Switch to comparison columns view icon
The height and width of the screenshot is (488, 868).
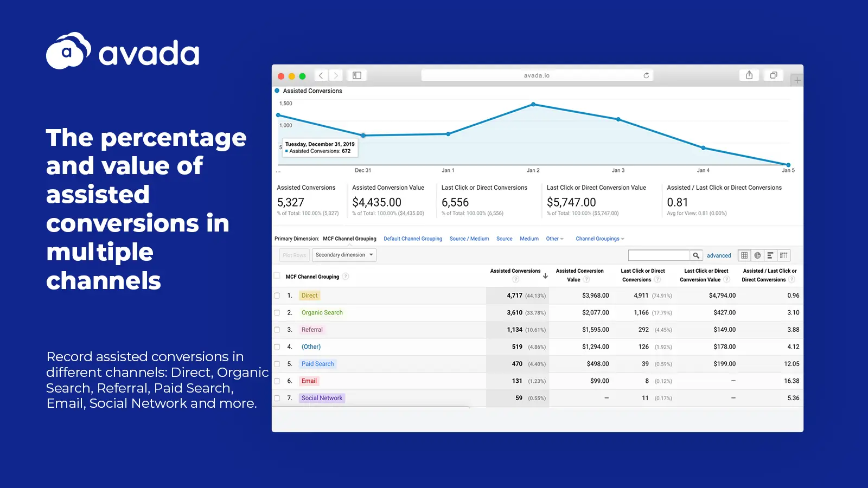tap(783, 255)
